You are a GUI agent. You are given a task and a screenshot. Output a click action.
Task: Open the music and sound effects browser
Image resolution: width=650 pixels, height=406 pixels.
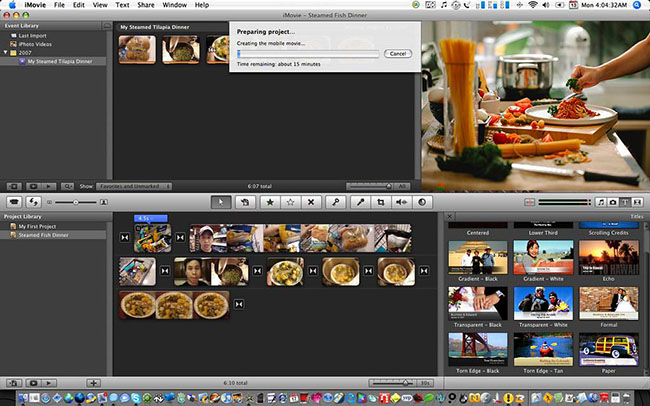[601, 202]
